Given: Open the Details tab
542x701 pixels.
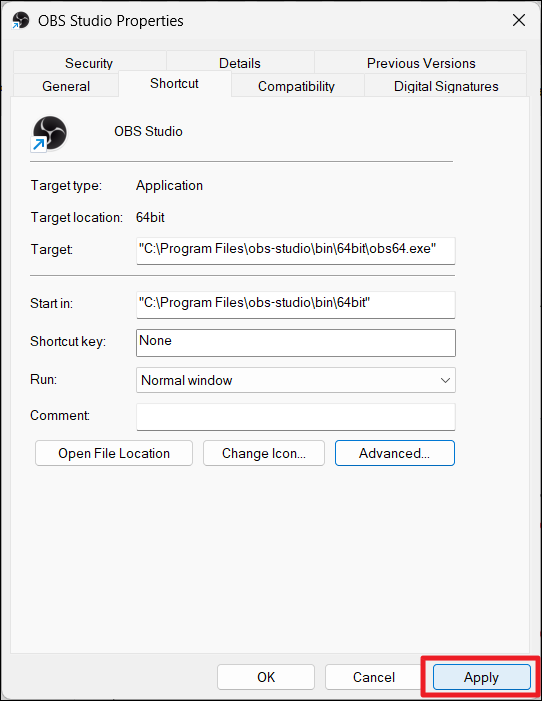Looking at the screenshot, I should 240,63.
